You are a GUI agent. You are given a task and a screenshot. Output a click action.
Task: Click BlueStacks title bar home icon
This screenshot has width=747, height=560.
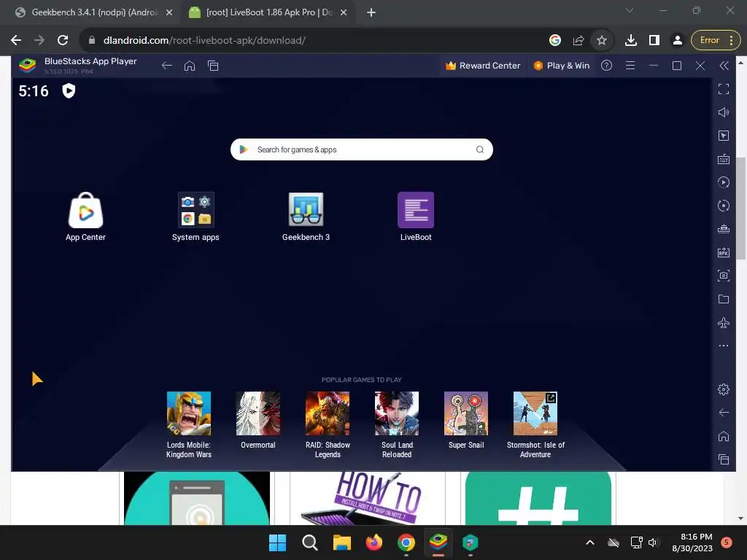(x=190, y=66)
